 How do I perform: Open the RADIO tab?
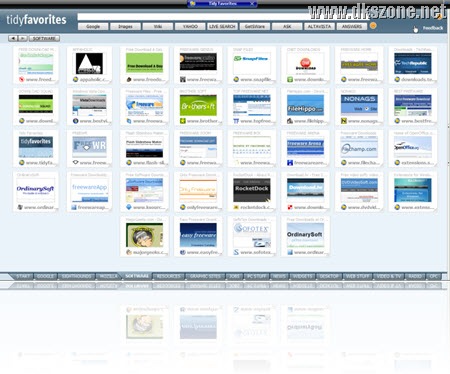415,276
